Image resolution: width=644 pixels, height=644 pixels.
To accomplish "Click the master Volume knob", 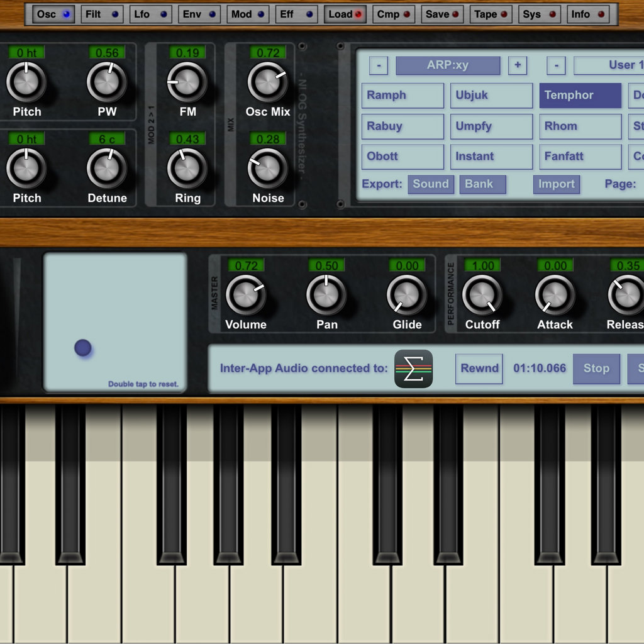I will coord(245,294).
